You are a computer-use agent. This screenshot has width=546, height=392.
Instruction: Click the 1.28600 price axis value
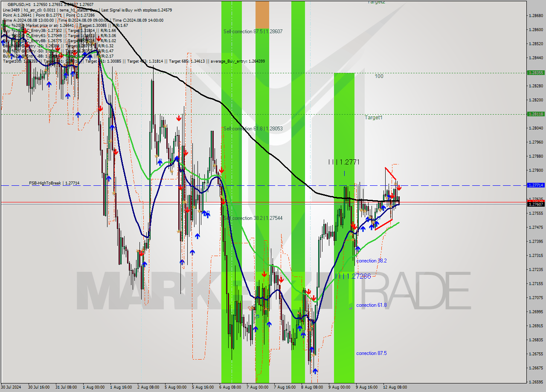point(535,30)
